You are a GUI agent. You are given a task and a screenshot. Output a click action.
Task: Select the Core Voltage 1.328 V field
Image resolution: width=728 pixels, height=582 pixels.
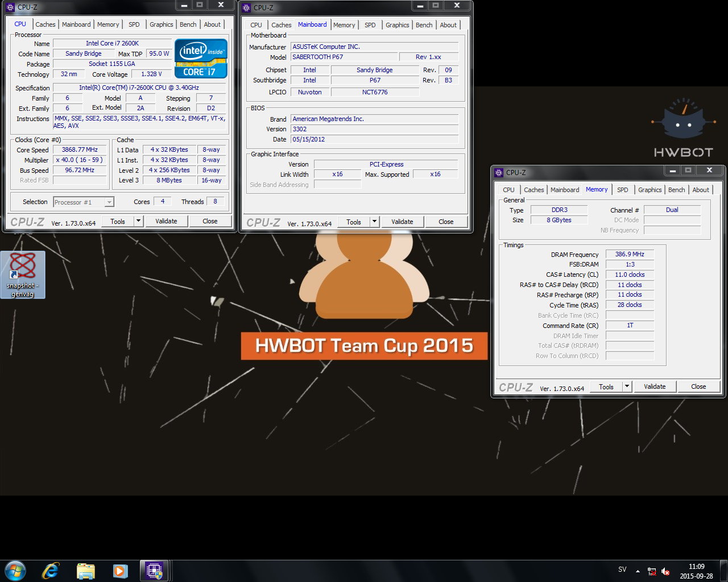(x=151, y=74)
